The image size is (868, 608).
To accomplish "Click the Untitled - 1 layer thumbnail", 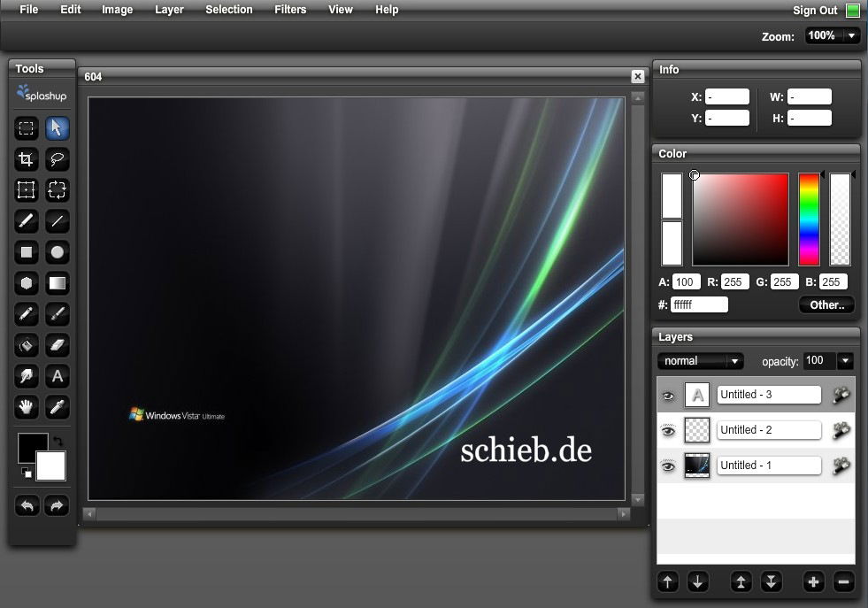I will click(x=697, y=466).
